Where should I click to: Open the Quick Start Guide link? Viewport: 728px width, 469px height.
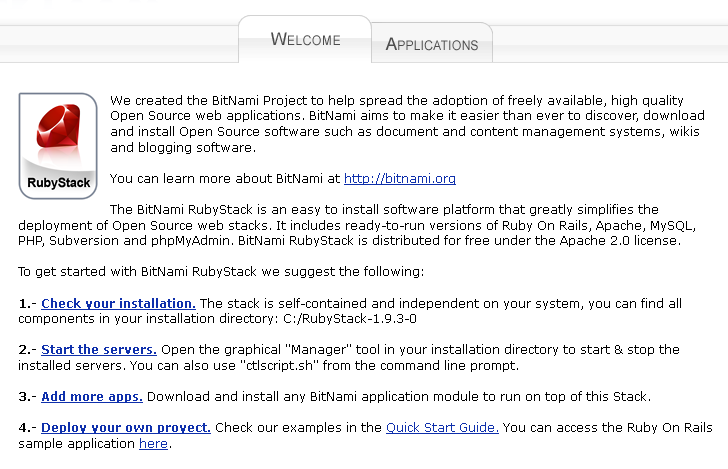442,428
